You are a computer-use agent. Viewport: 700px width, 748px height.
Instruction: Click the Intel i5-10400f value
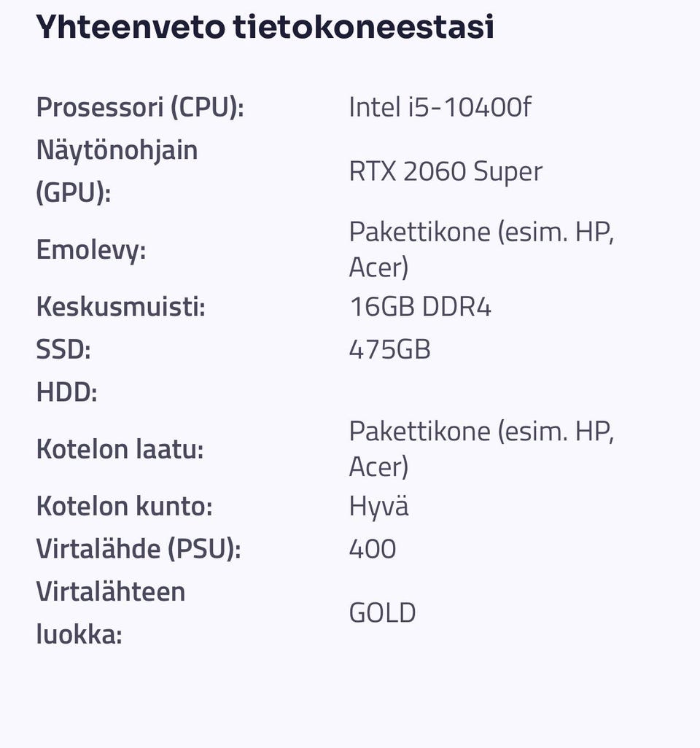[x=440, y=107]
